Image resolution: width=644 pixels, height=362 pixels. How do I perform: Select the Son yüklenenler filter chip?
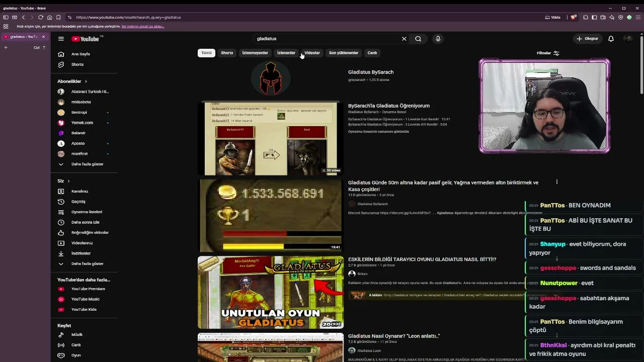point(344,53)
